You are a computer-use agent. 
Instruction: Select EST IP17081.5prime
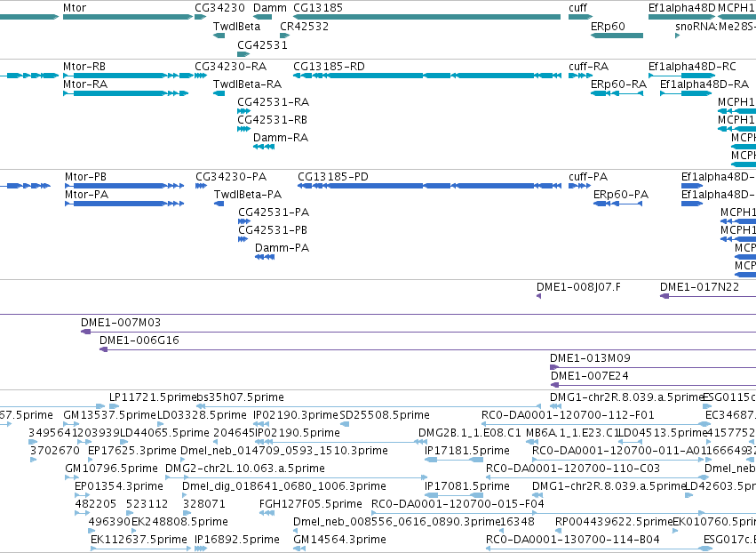pos(454,495)
